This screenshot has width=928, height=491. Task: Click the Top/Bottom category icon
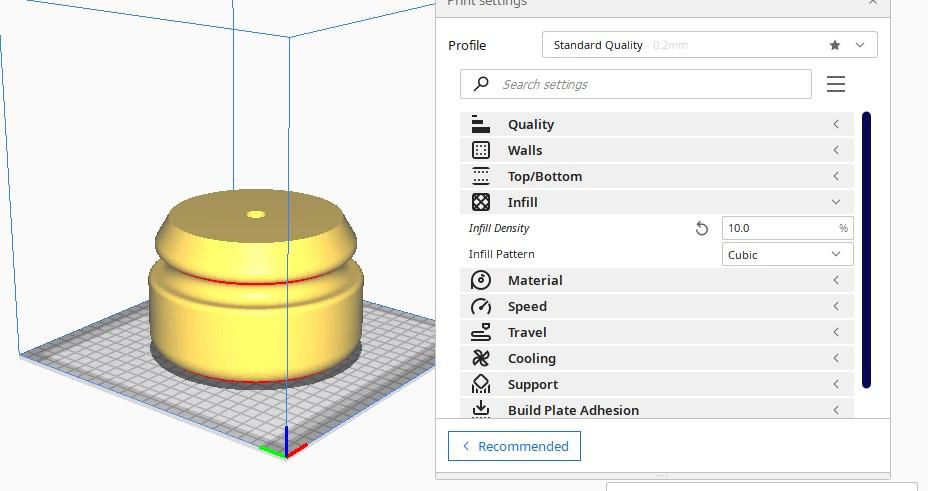point(481,176)
